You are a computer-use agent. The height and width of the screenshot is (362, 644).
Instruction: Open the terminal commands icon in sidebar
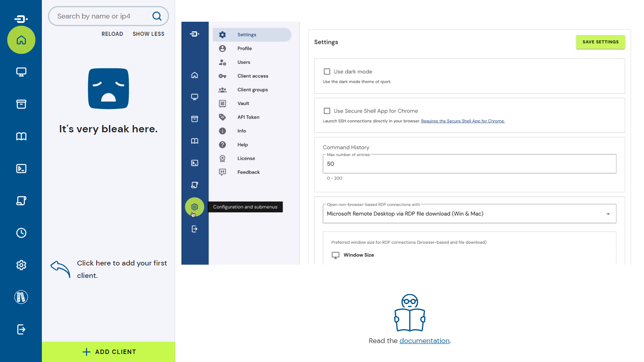[21, 169]
